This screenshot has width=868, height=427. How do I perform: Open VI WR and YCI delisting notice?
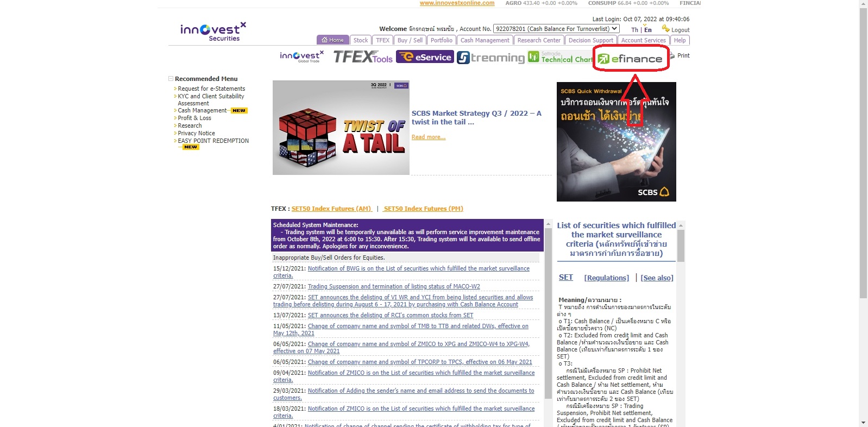coord(403,300)
